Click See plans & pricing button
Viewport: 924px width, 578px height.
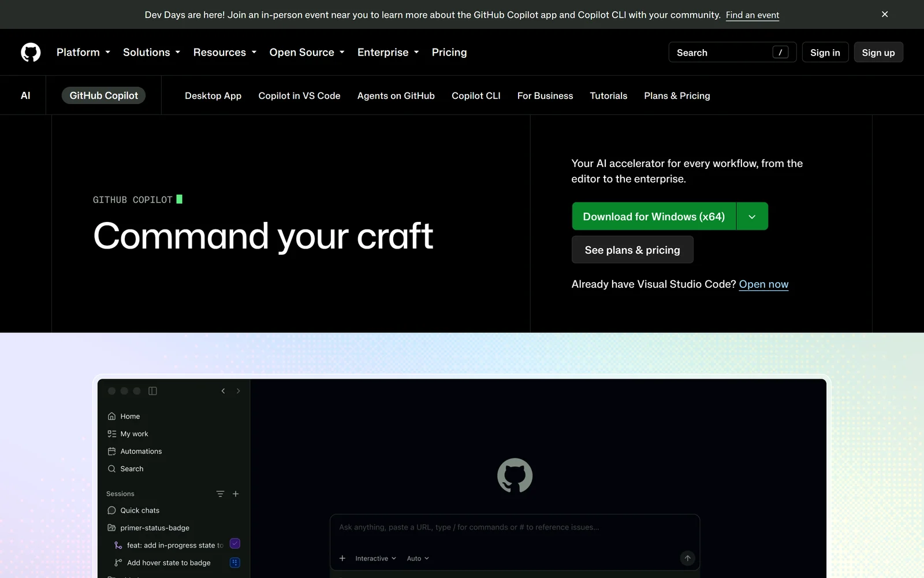pos(632,250)
